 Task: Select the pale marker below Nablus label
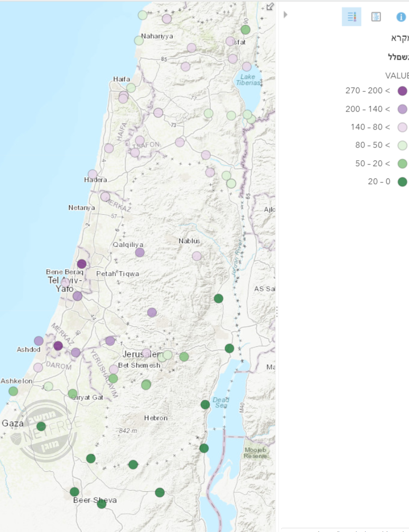pos(197,256)
